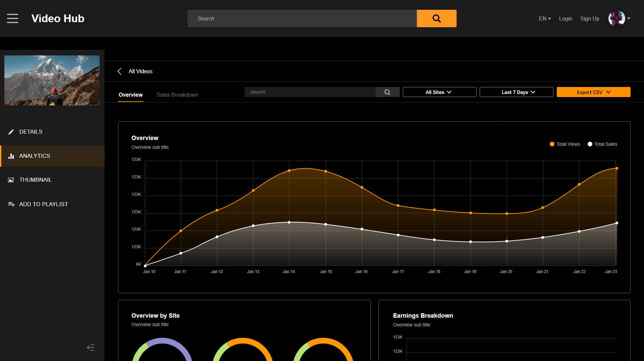This screenshot has width=644, height=361.
Task: Select ANALYTICS in the sidebar
Action: click(52, 156)
